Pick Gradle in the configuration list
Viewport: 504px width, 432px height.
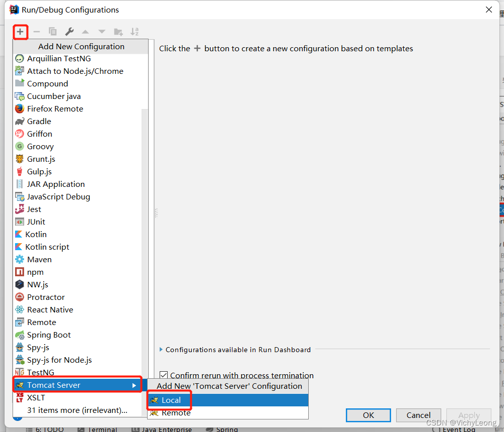[x=77, y=121]
